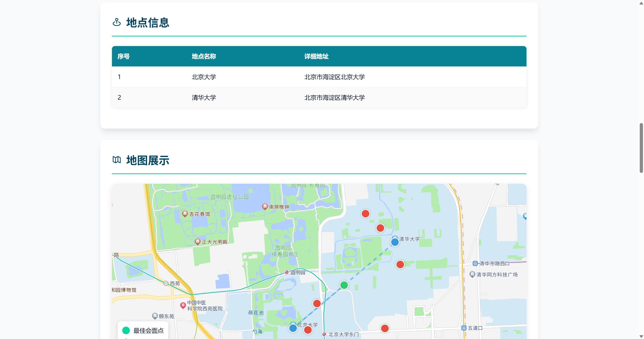644x339 pixels.
Task: Click the 西苑医院 hospital cross icon
Action: 183,305
